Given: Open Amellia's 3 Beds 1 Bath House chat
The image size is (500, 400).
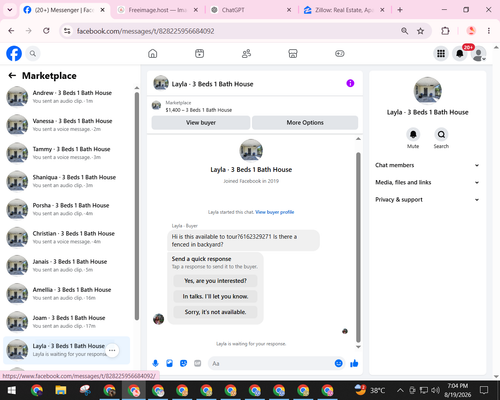Looking at the screenshot, I should tap(67, 294).
